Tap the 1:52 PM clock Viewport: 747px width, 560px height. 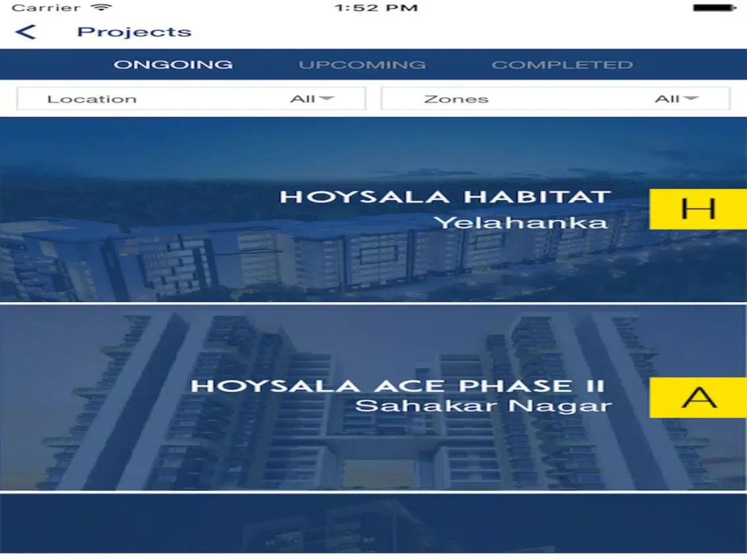376,8
